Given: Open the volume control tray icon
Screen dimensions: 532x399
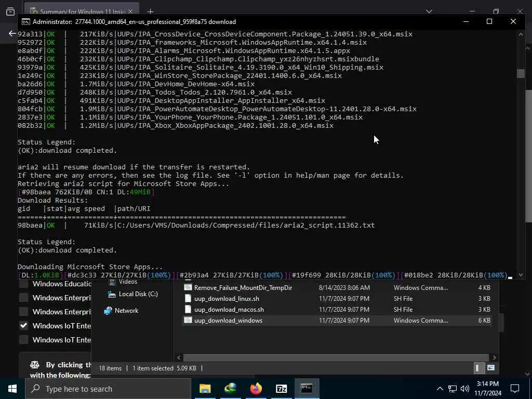Looking at the screenshot, I should pos(465,389).
